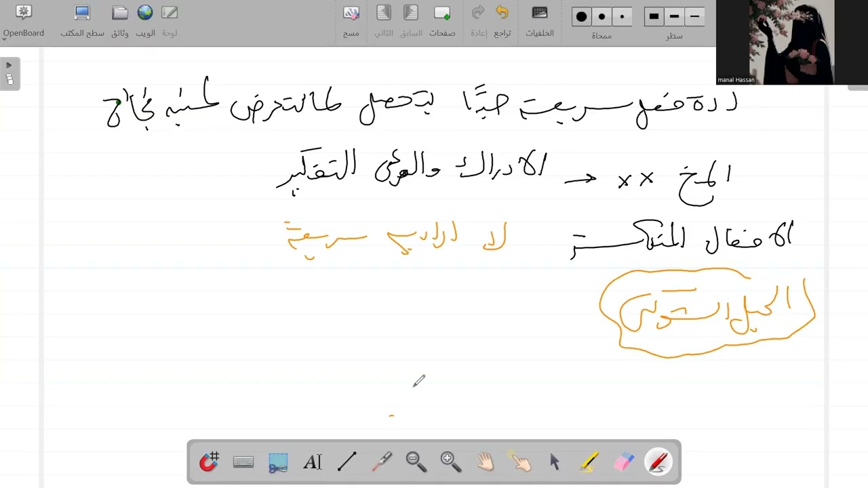Image resolution: width=868 pixels, height=488 pixels.
Task: Go to the previous page (السابق)
Action: 410,21
